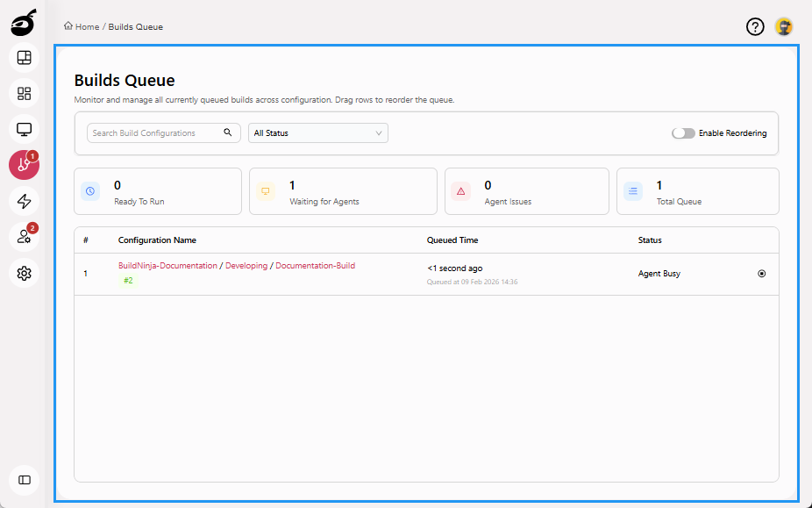Viewport: 812px width, 508px height.
Task: Click build number #2 badge
Action: 128,281
